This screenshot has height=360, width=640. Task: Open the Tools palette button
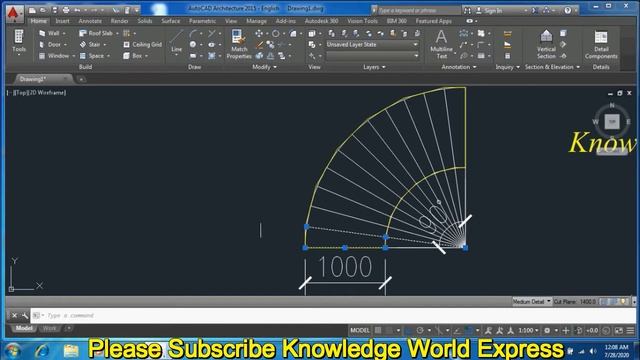click(19, 42)
